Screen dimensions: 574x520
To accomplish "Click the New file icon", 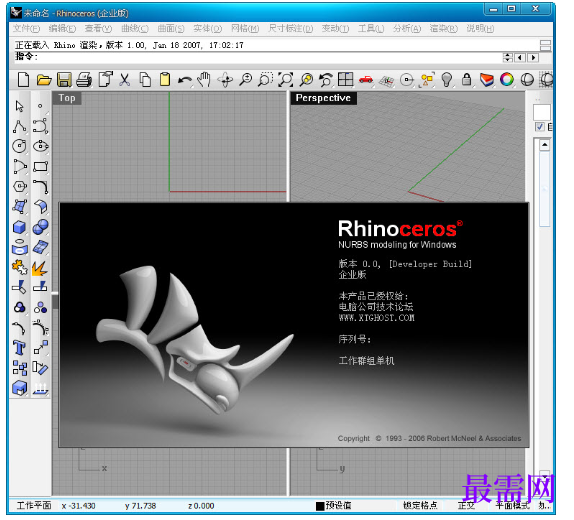I will [x=23, y=79].
